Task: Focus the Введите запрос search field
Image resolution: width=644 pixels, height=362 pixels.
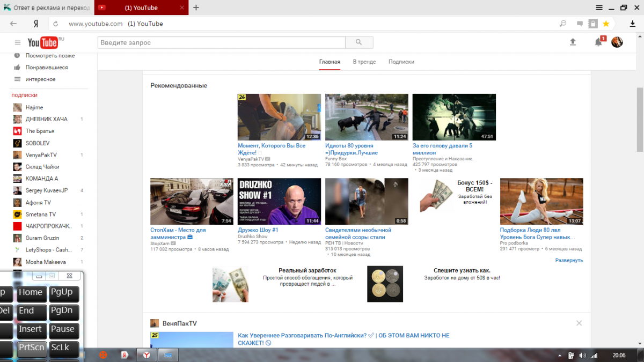Action: click(221, 42)
